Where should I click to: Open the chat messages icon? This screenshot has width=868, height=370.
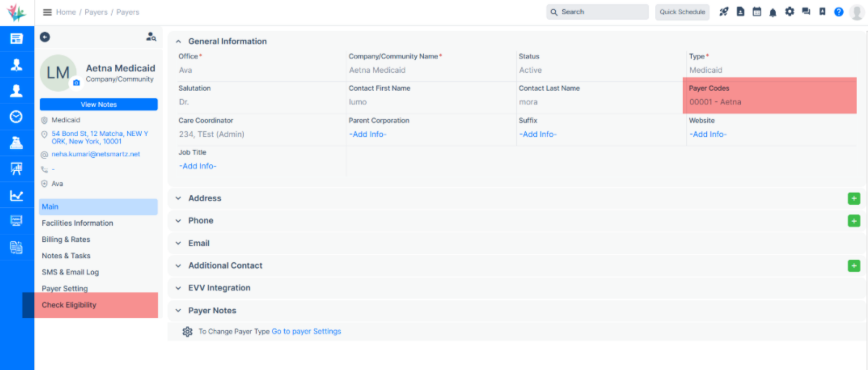point(806,11)
